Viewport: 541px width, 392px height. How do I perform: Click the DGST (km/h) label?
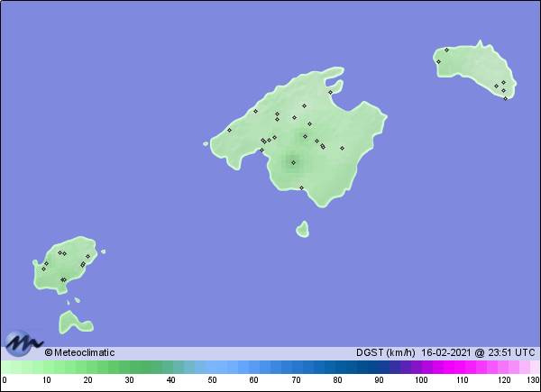(x=386, y=352)
